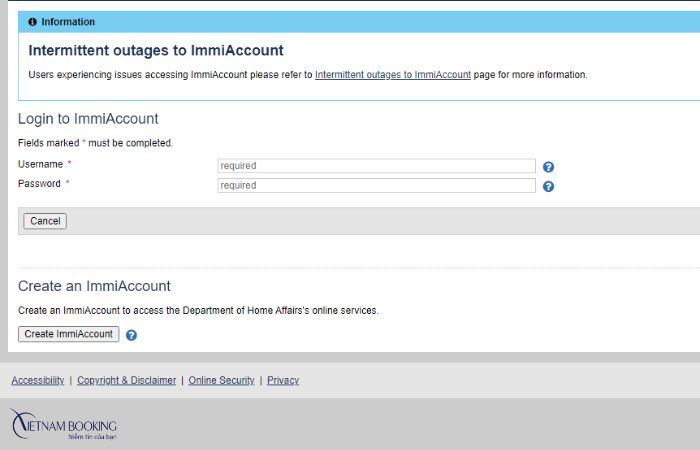Open the help icon beside the Username field

click(548, 167)
